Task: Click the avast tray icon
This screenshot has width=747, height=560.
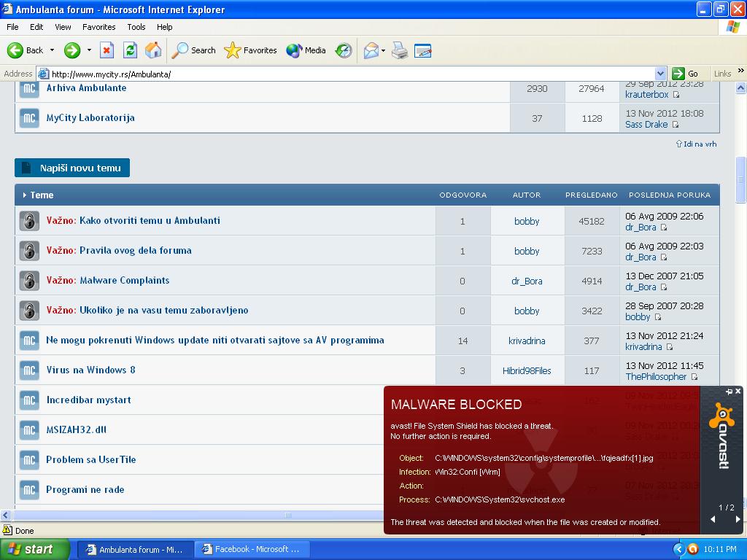Action: point(693,550)
